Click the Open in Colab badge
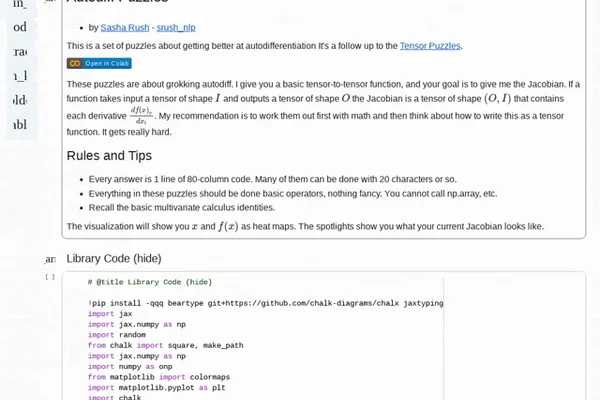Viewport: 600px width, 400px height. tap(99, 64)
